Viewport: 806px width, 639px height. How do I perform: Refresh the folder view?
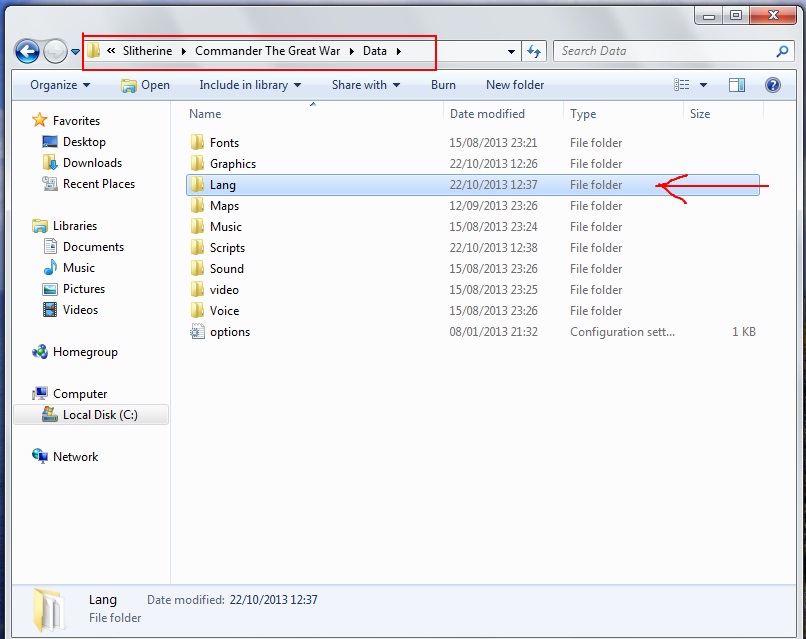tap(534, 51)
